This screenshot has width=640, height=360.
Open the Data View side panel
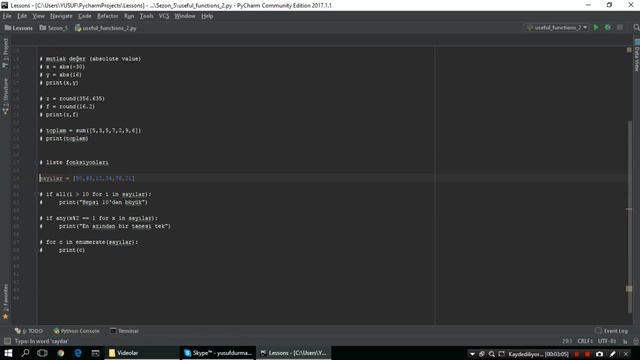pyautogui.click(x=636, y=56)
